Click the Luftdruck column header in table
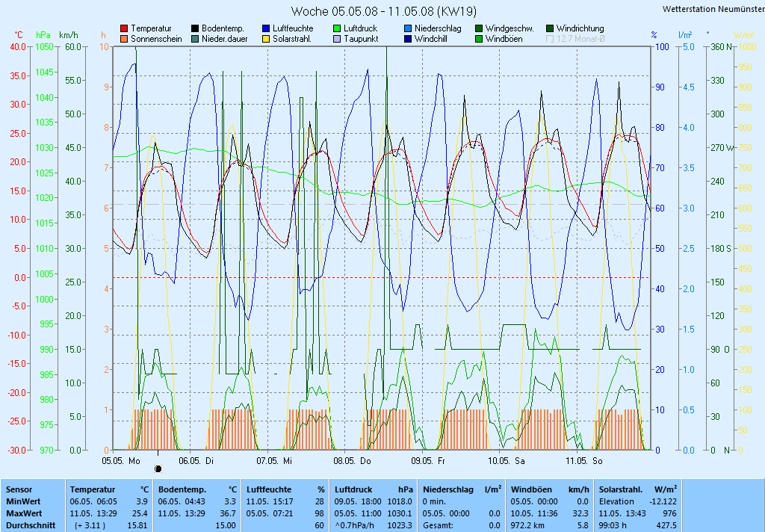The width and height of the screenshot is (765, 532). (352, 489)
